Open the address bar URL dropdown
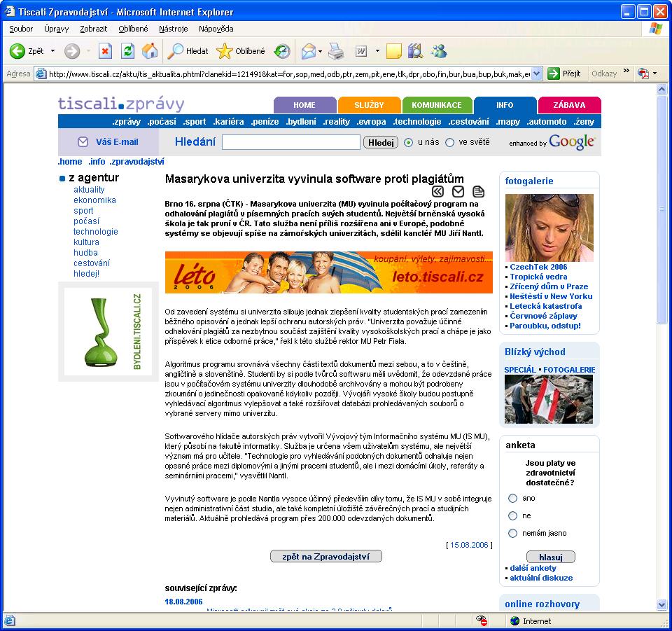 click(x=536, y=74)
